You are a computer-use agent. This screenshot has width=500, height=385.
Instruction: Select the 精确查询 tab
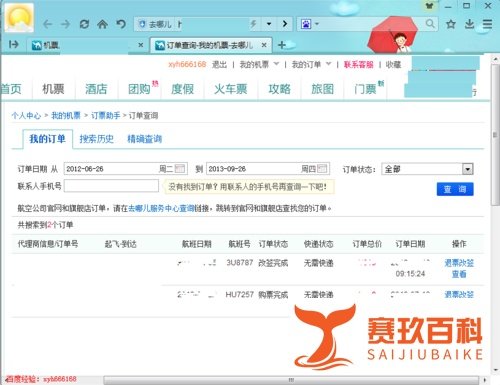[145, 139]
